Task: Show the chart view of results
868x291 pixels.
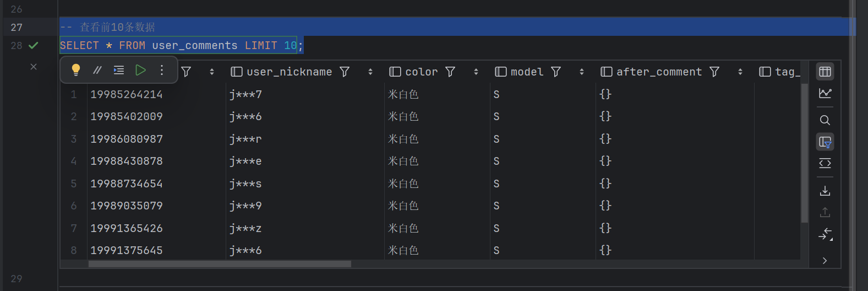Action: pyautogui.click(x=825, y=94)
